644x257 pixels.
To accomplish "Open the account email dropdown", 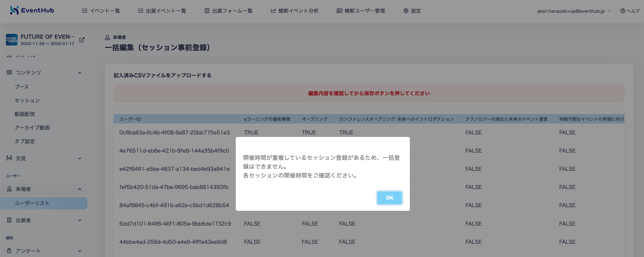I will tap(574, 11).
